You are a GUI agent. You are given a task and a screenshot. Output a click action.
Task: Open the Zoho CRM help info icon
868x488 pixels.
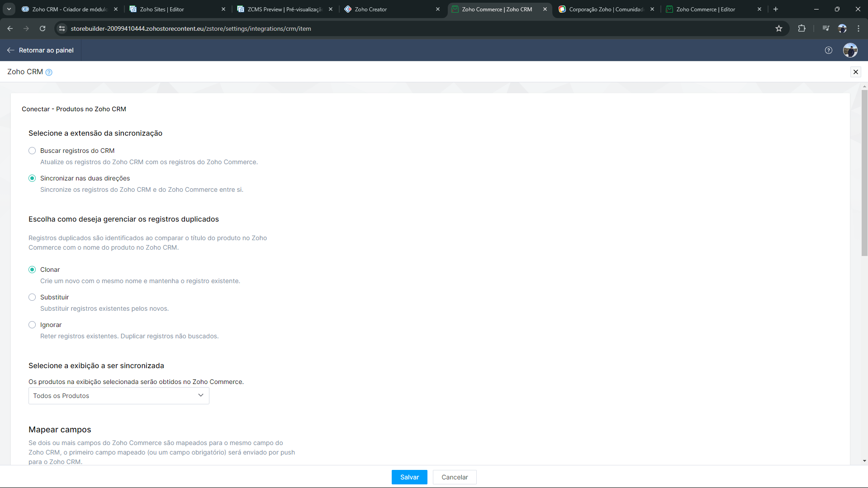pyautogui.click(x=49, y=72)
